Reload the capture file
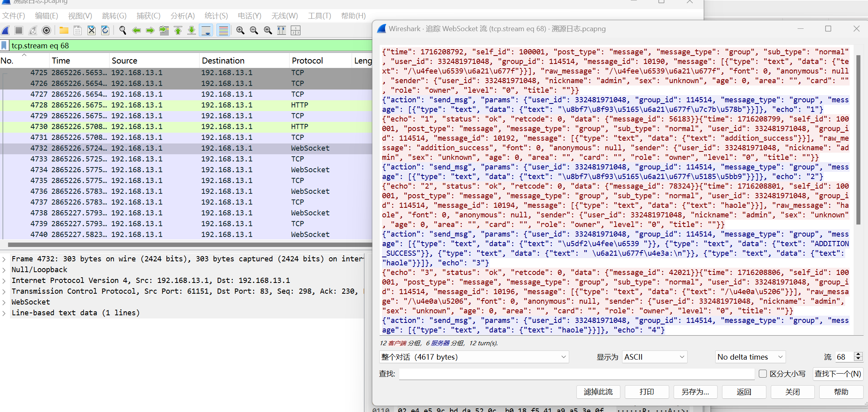 click(x=105, y=30)
